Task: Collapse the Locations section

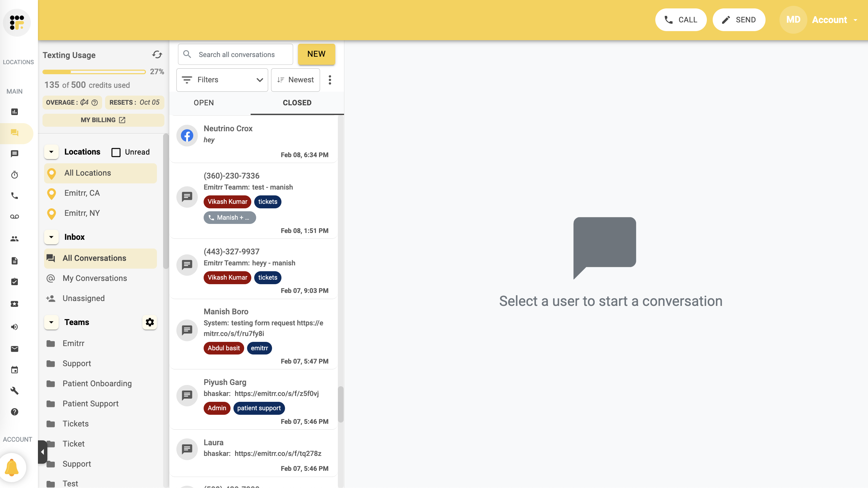Action: click(x=51, y=152)
